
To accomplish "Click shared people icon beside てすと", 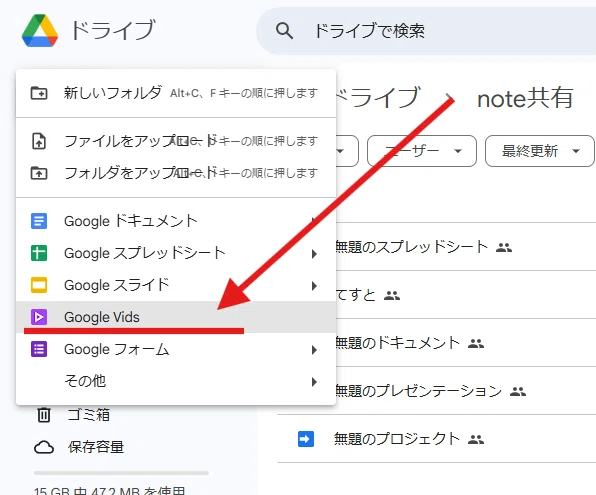I will (392, 295).
